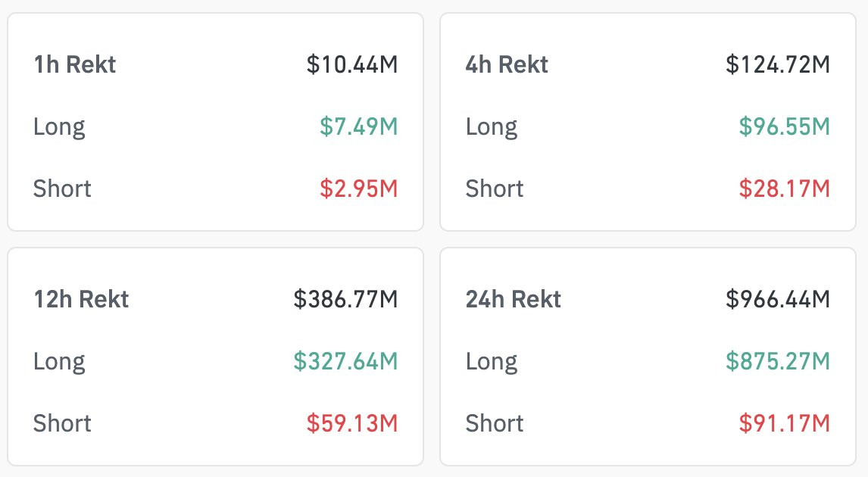This screenshot has height=477, width=868.
Task: Select the 1h total $10.44M value
Action: [x=352, y=65]
